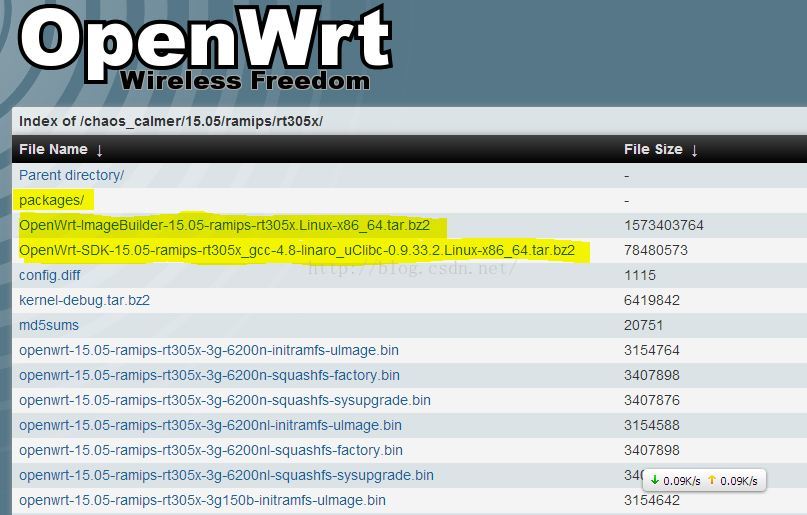
Task: Sort by File Size arrow
Action: (694, 150)
